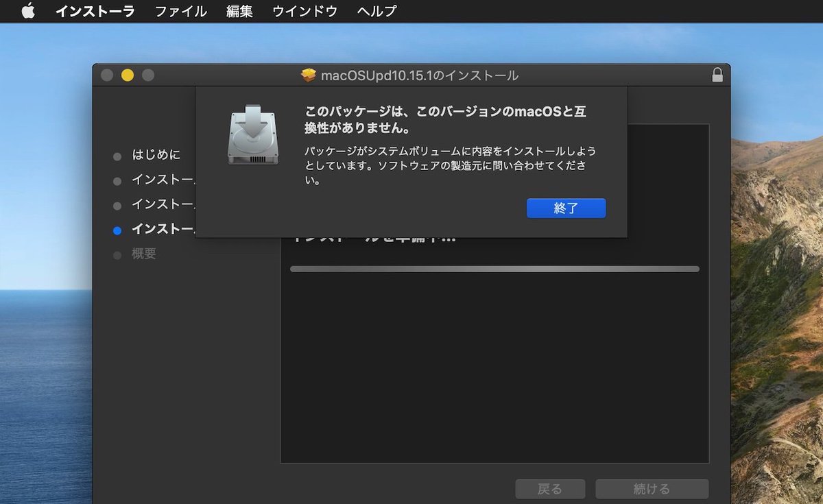The width and height of the screenshot is (823, 504).
Task: Click the bold incompatibility alert heading
Action: pyautogui.click(x=445, y=120)
